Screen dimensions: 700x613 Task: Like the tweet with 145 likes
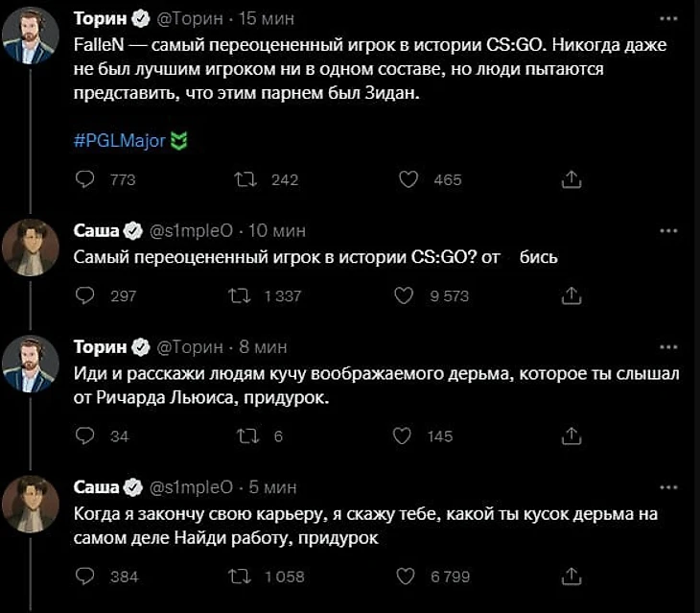(x=409, y=436)
